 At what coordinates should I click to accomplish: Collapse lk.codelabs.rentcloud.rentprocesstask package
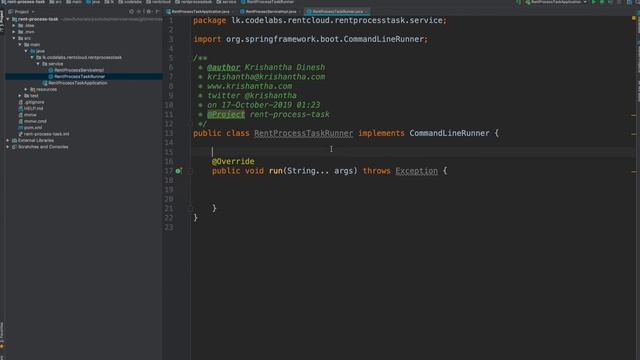coord(32,58)
